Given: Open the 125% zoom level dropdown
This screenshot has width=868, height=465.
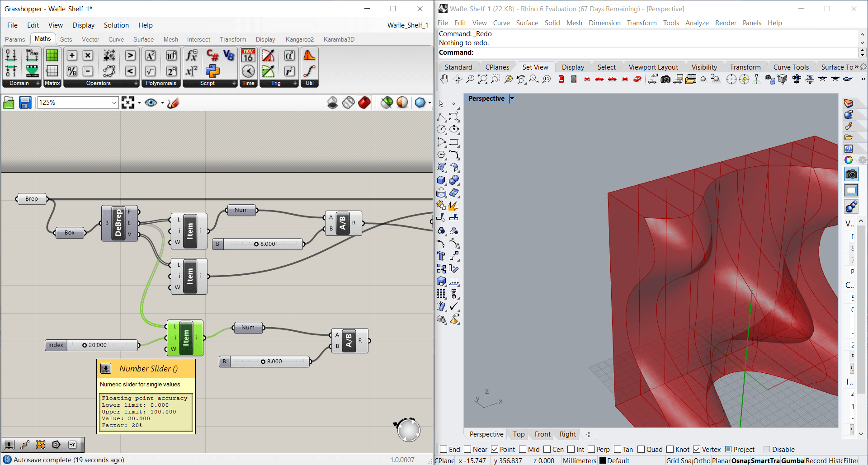Looking at the screenshot, I should pos(114,103).
